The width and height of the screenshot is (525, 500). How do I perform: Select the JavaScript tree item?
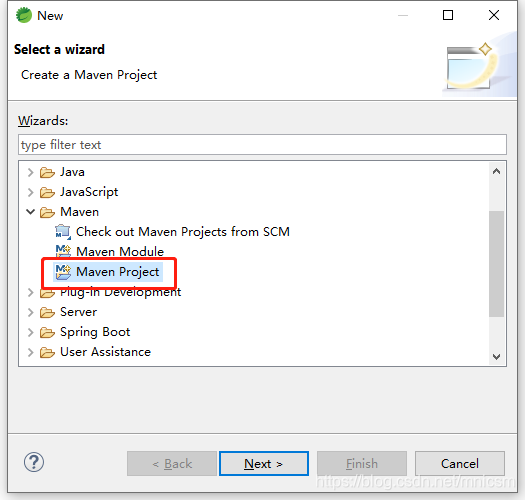click(89, 192)
